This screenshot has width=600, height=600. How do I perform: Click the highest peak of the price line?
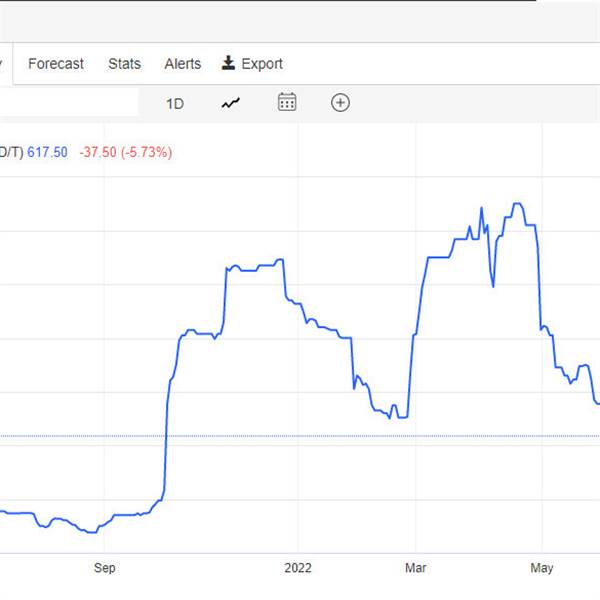[x=517, y=204]
